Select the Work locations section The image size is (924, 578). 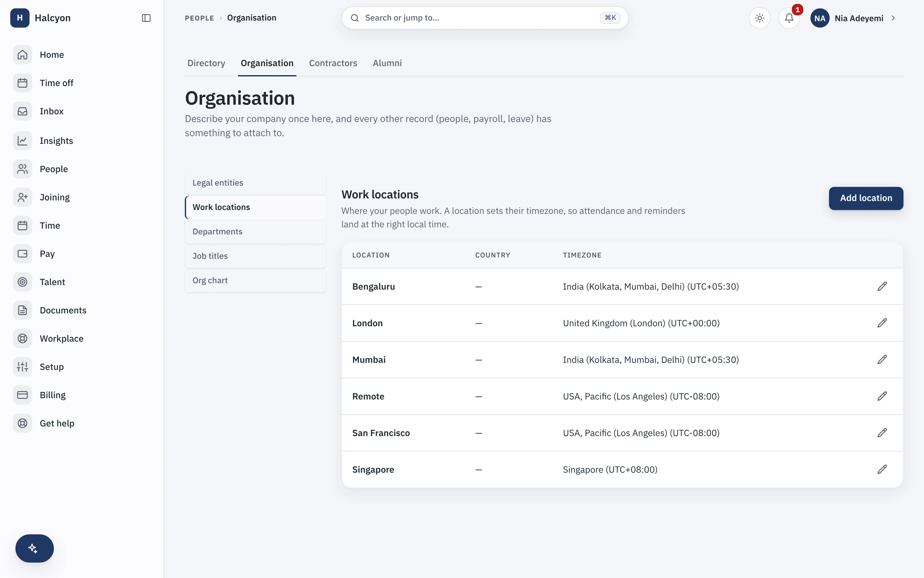coord(255,207)
